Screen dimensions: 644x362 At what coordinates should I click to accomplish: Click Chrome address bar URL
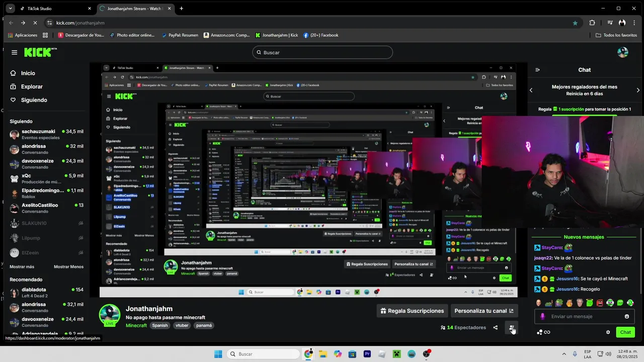pyautogui.click(x=80, y=23)
